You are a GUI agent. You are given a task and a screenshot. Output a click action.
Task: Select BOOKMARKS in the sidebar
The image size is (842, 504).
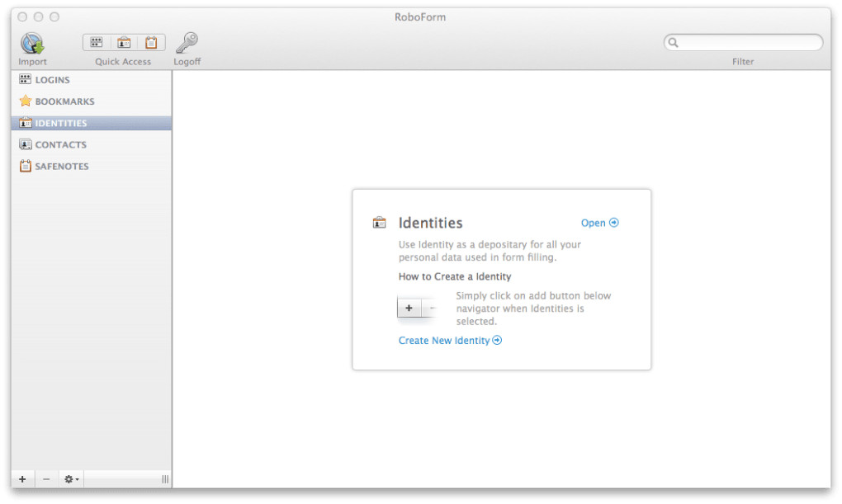pos(92,101)
